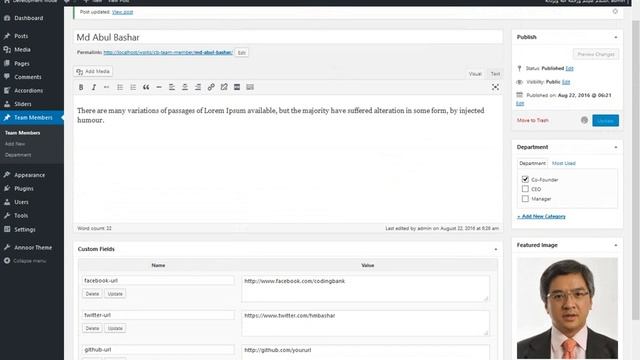
Task: Click View post link in notice
Action: click(x=122, y=12)
